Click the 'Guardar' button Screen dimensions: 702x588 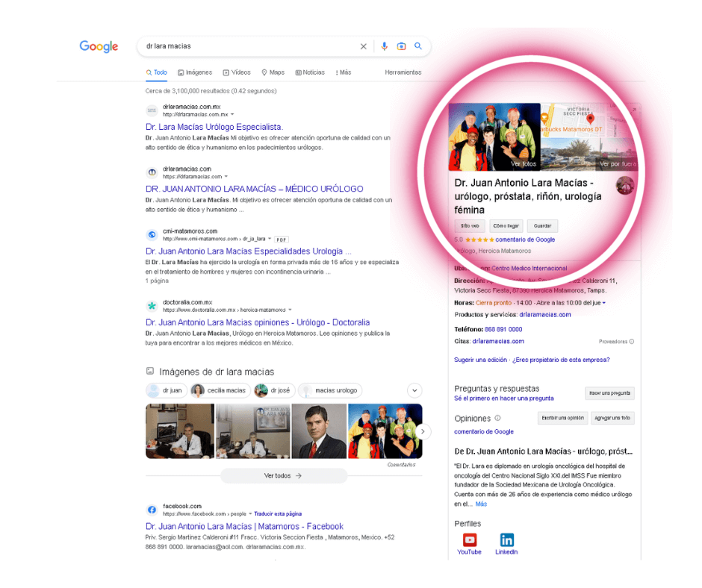click(542, 226)
